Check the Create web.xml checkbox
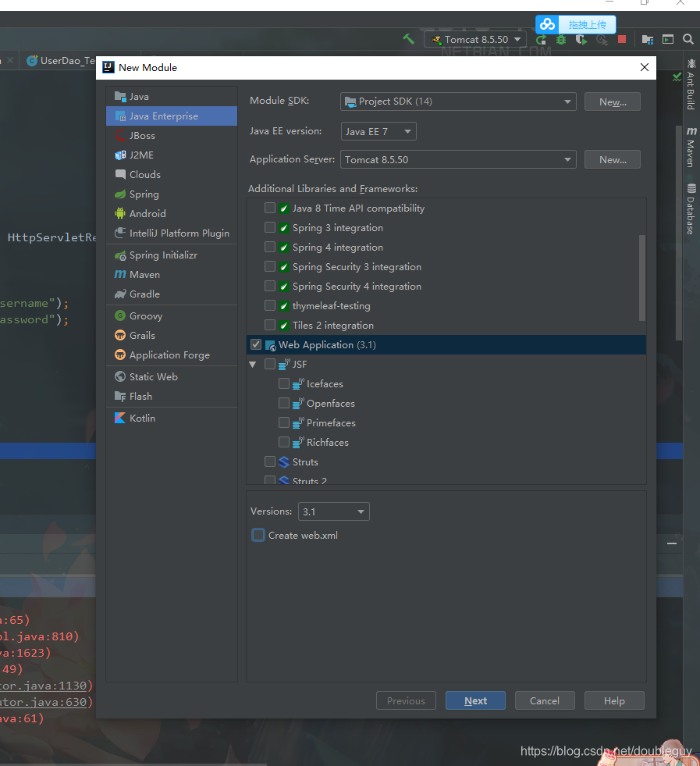700x766 pixels. pos(258,536)
